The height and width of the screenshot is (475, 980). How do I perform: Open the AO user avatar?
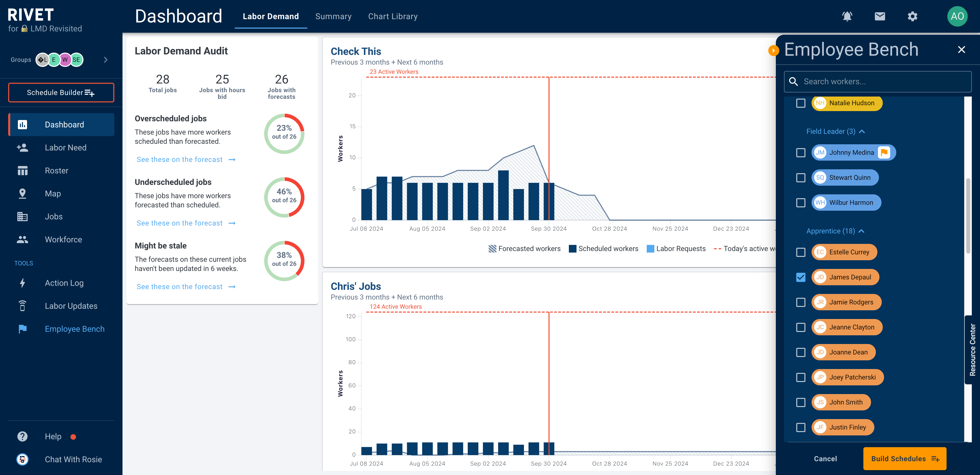tap(957, 16)
